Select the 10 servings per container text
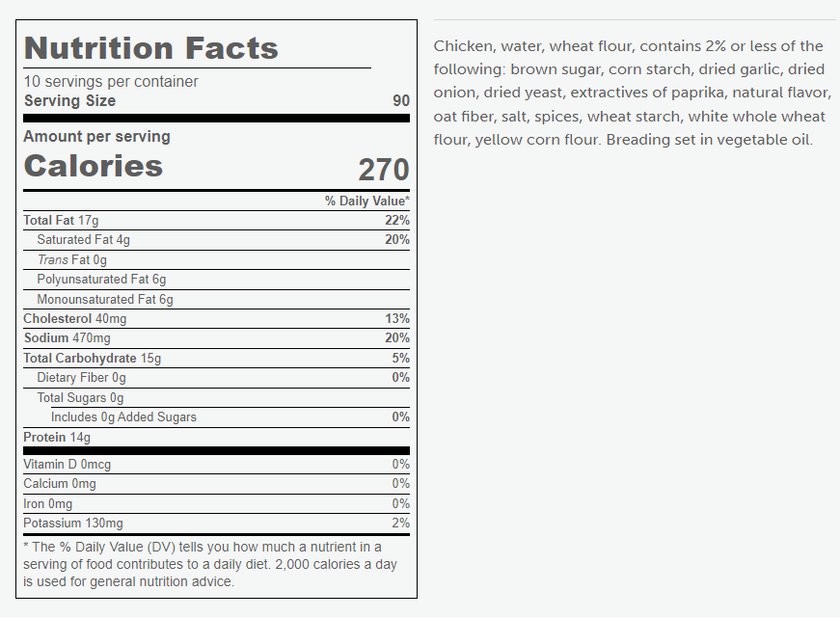 point(111,81)
